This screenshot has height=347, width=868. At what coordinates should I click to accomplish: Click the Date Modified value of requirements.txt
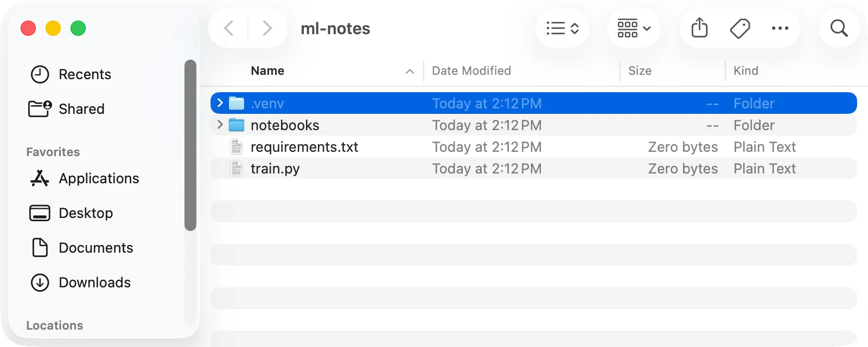[x=487, y=147]
